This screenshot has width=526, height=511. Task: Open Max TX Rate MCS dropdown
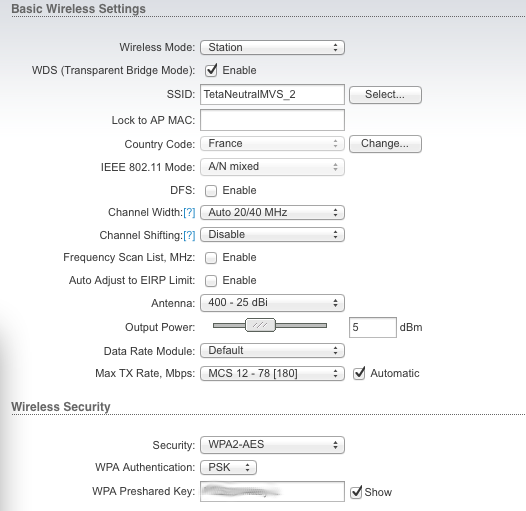coord(272,373)
